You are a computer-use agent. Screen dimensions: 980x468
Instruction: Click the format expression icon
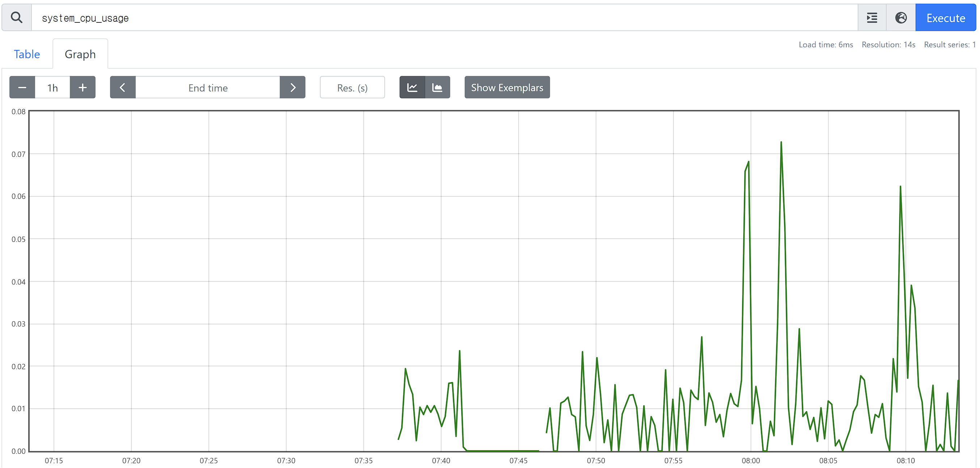coord(871,17)
